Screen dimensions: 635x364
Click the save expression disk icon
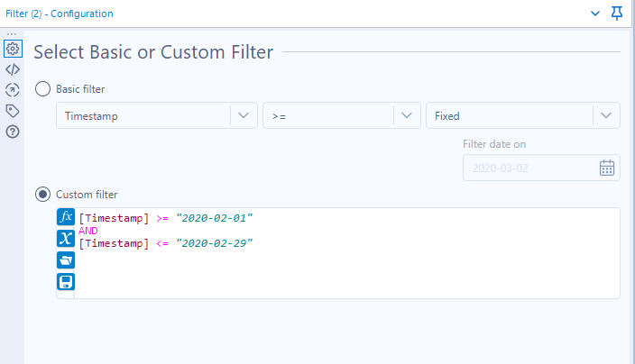tap(66, 281)
